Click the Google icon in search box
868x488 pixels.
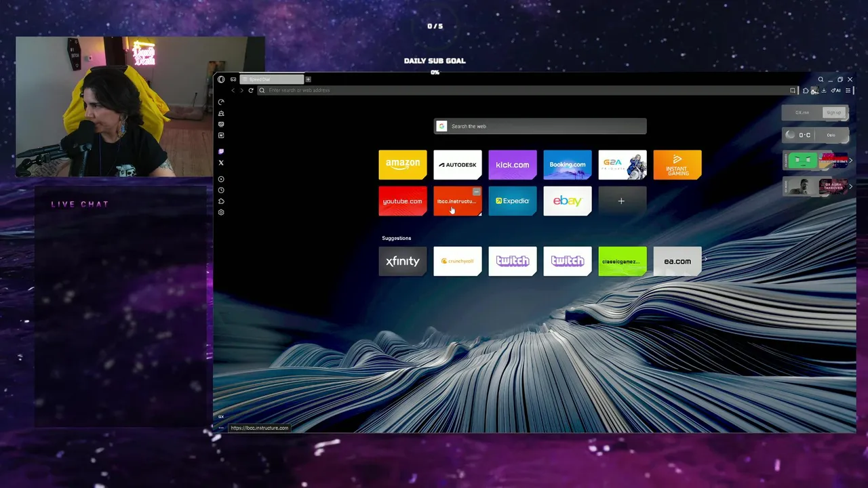[441, 126]
